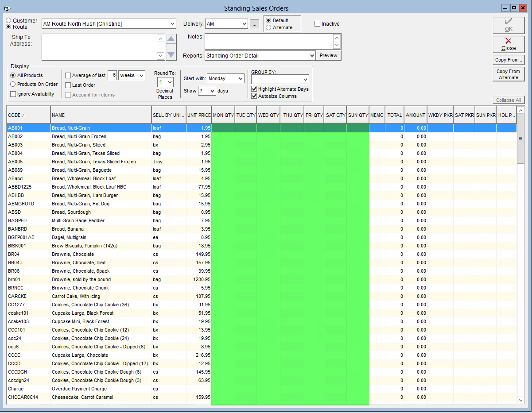Screen dimensions: 532x413
Task: Open the Start with day dropdown
Action: click(240, 79)
